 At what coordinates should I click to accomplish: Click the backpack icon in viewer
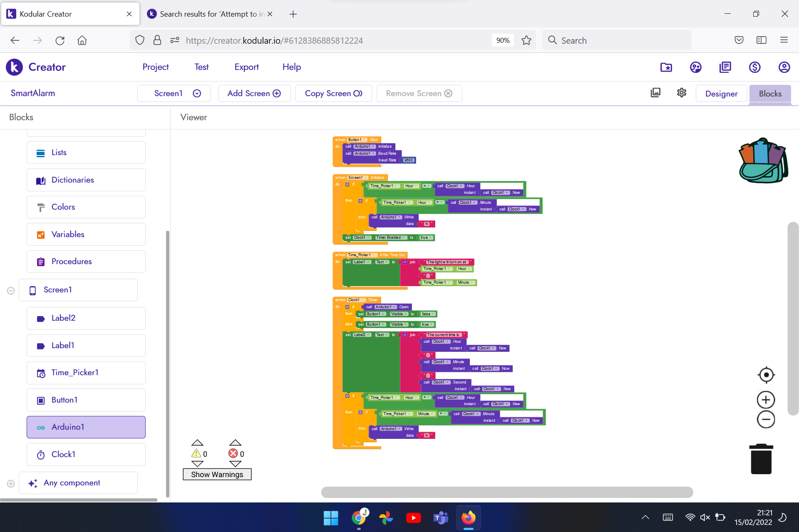763,161
